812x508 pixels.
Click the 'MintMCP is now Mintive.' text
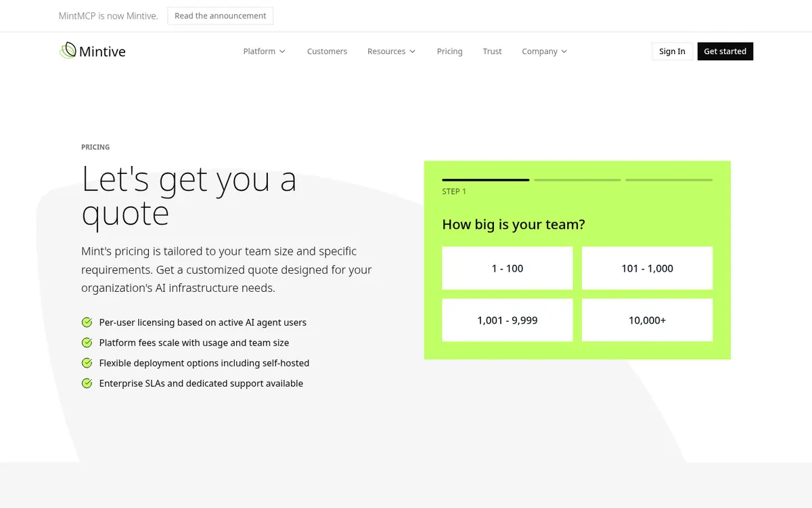[108, 16]
